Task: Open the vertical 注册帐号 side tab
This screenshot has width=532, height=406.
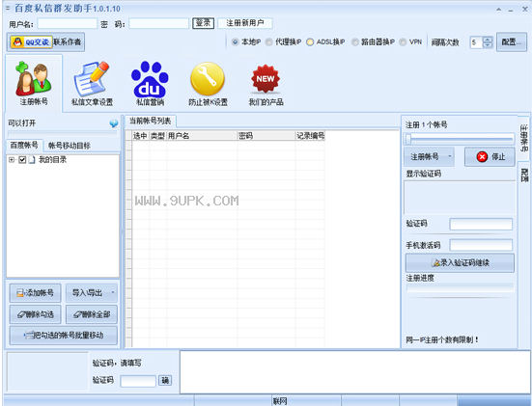Action: click(524, 138)
